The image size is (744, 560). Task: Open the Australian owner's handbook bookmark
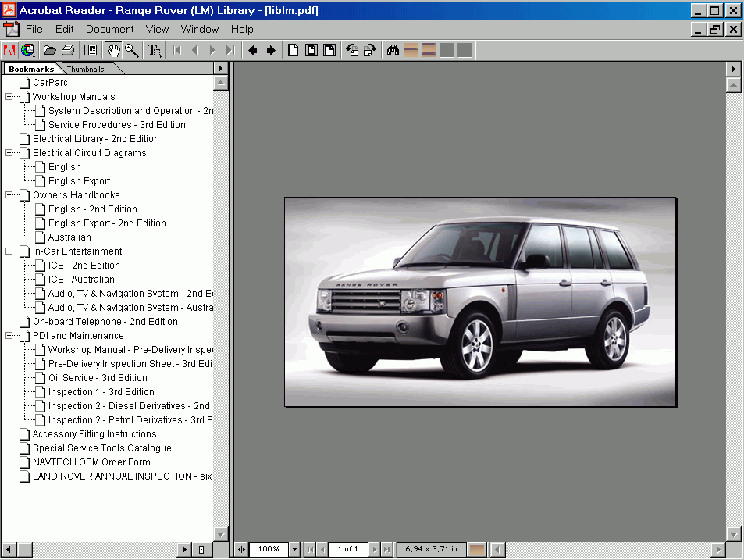pos(69,237)
